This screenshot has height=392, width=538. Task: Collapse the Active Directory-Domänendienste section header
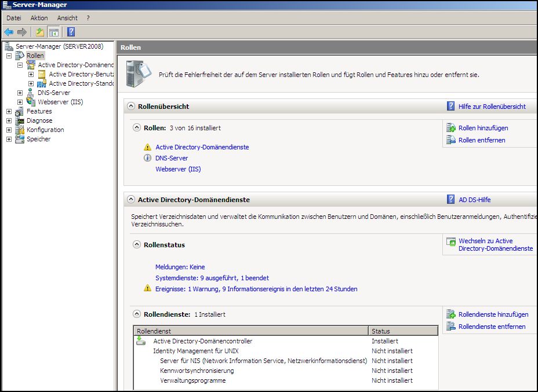coord(130,199)
